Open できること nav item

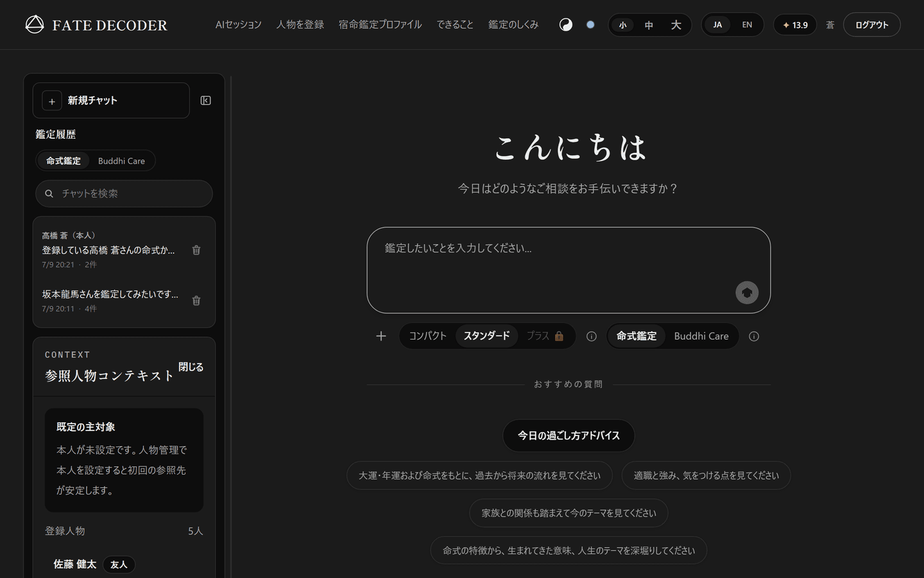pyautogui.click(x=455, y=24)
